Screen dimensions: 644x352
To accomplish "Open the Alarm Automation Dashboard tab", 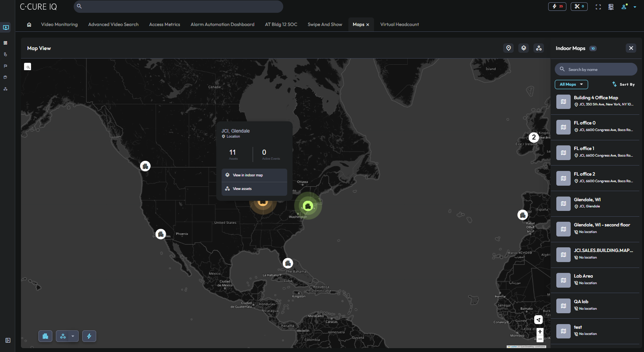I will point(222,24).
